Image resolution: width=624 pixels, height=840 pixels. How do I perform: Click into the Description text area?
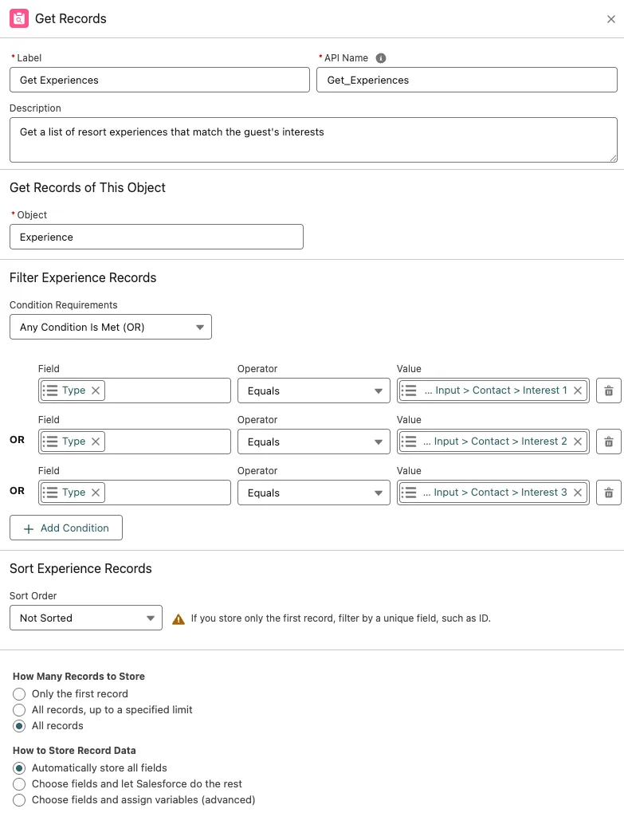point(313,140)
